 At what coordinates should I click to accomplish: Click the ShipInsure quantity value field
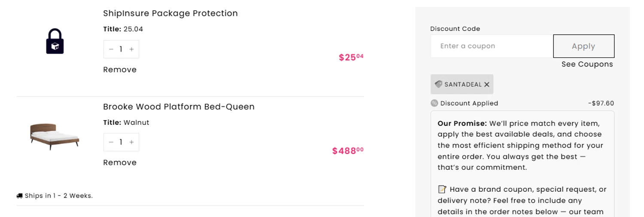tap(121, 49)
